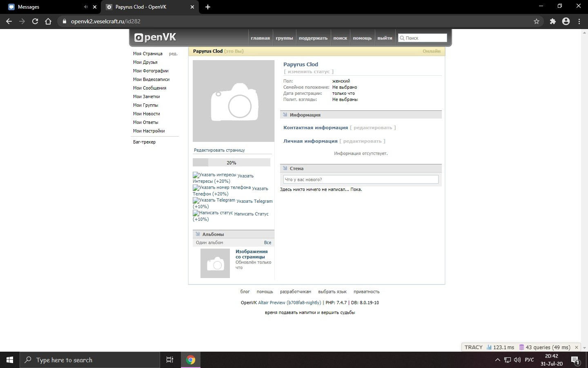This screenshot has width=588, height=368.
Task: Collapse the Информация section
Action: click(285, 115)
